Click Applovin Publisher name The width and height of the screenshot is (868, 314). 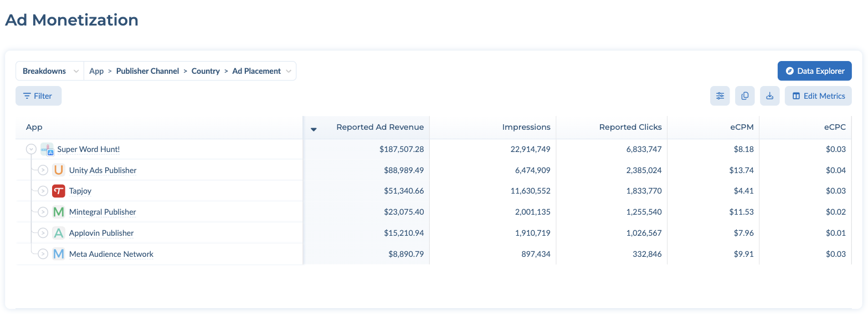pos(101,233)
